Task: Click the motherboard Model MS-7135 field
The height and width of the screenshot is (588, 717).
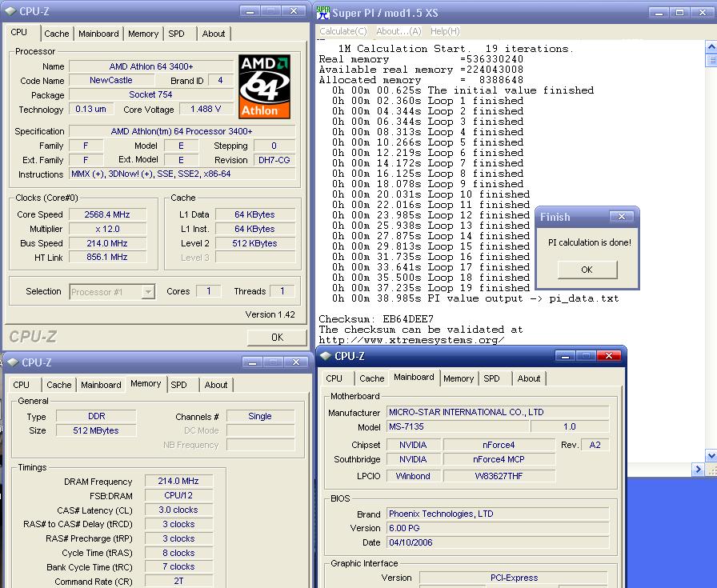Action: 457,426
